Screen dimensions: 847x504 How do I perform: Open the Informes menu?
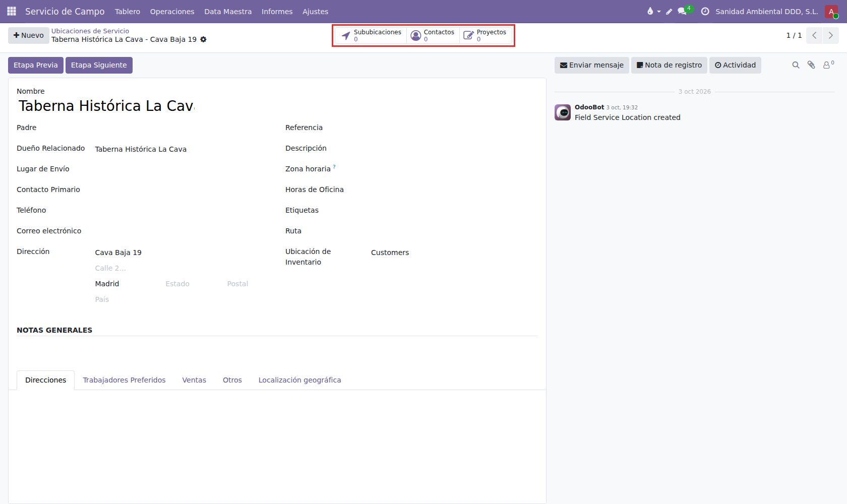click(x=277, y=12)
